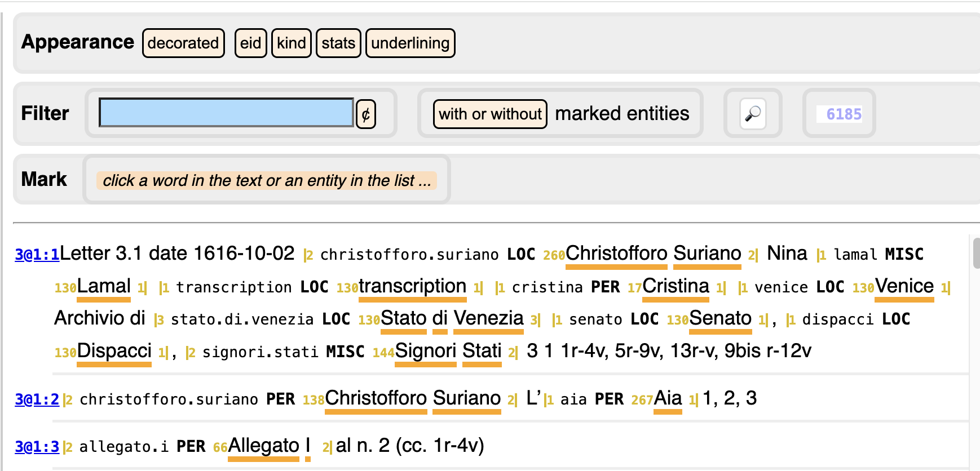Viewport: 980px width, 471px height.
Task: Click the frequency number 260 before Christofforo
Action: [554, 256]
